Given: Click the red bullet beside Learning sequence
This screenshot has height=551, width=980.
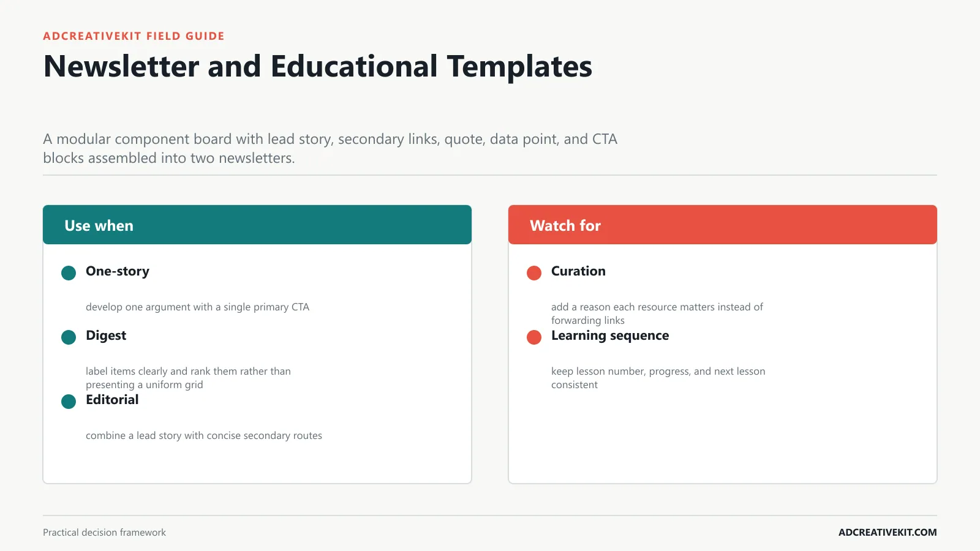Looking at the screenshot, I should [x=534, y=337].
